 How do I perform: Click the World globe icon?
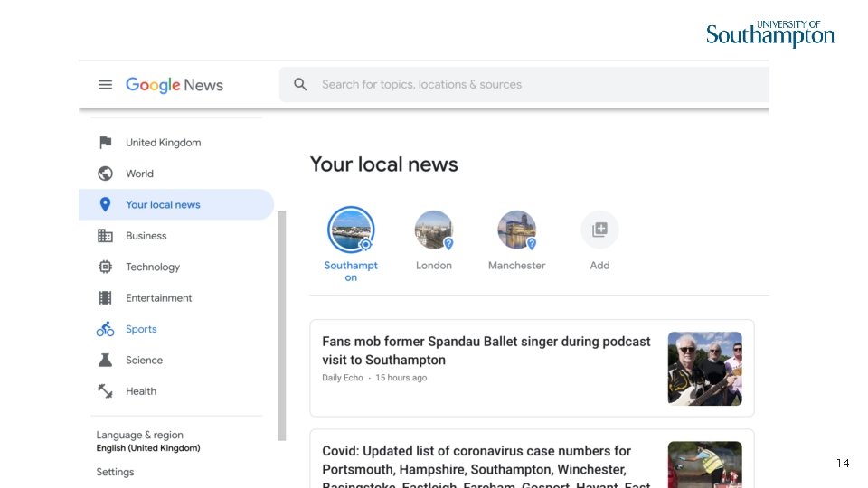(x=105, y=174)
